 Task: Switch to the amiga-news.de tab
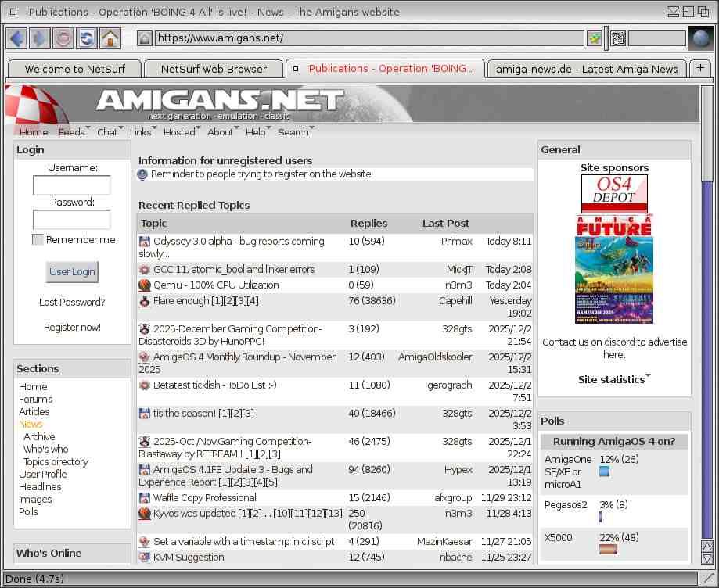[x=586, y=69]
